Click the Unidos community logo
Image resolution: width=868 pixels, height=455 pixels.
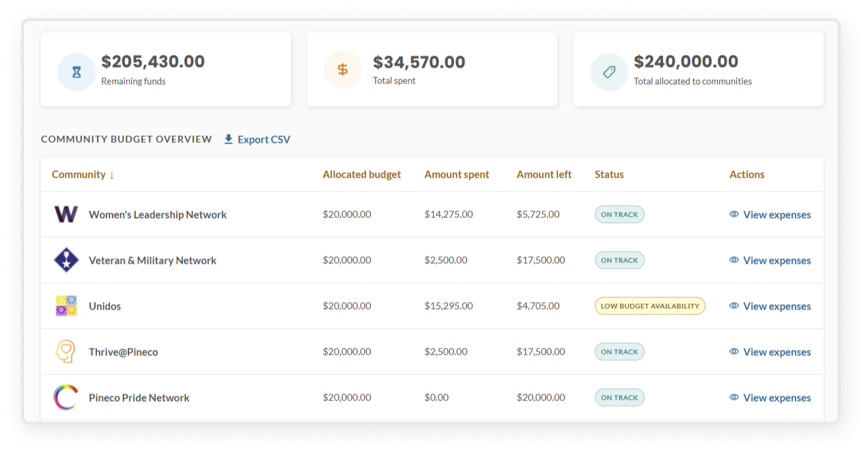pyautogui.click(x=66, y=306)
